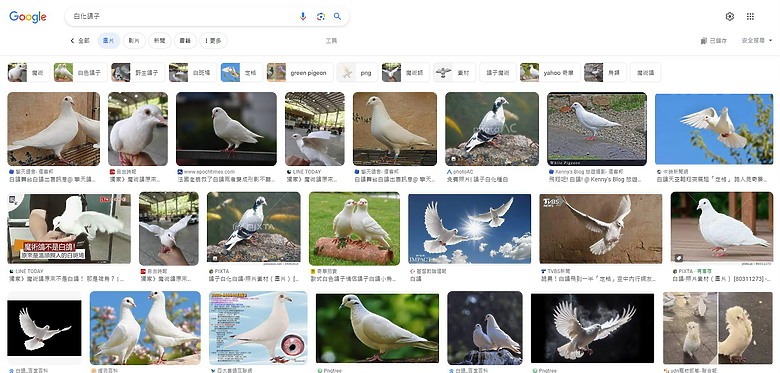
Task: Filter by the 定格 chip
Action: (242, 73)
